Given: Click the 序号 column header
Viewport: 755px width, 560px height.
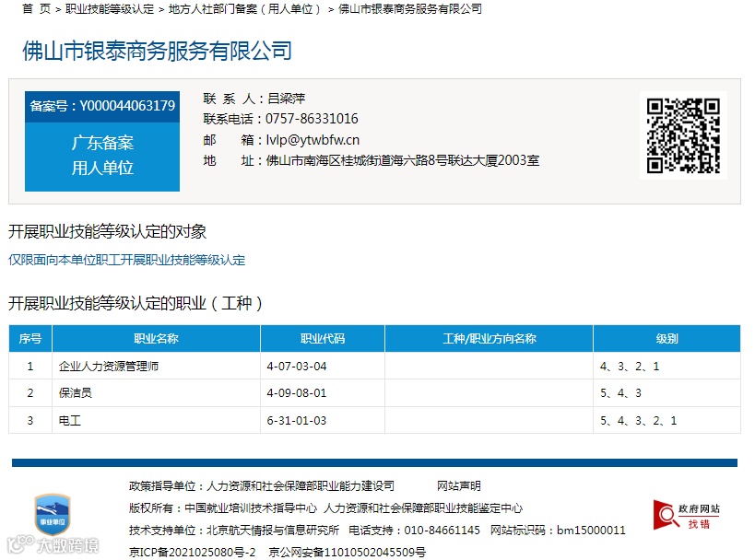Looking at the screenshot, I should pos(30,338).
